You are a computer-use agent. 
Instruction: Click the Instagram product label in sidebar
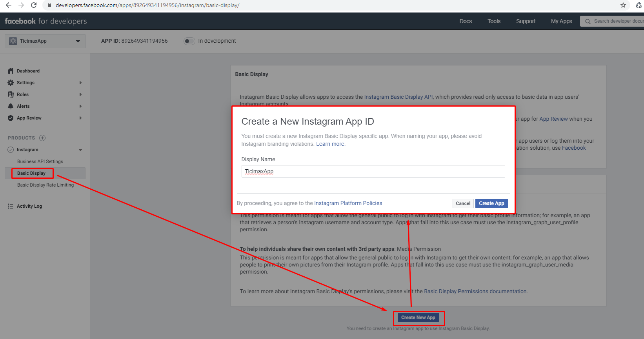pyautogui.click(x=27, y=150)
